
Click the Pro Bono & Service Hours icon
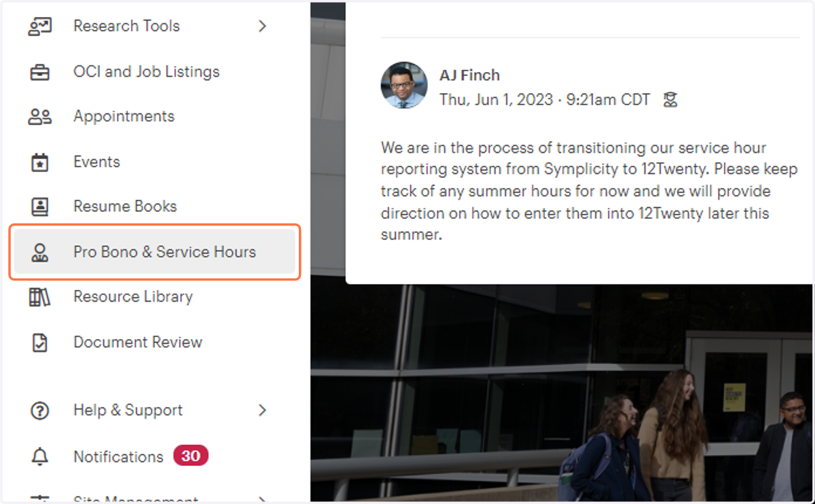[39, 253]
